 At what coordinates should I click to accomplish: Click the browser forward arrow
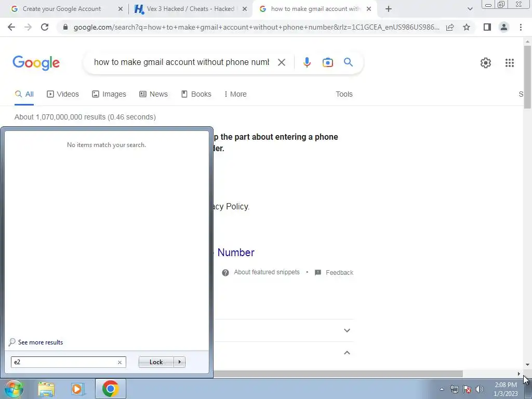click(x=28, y=27)
